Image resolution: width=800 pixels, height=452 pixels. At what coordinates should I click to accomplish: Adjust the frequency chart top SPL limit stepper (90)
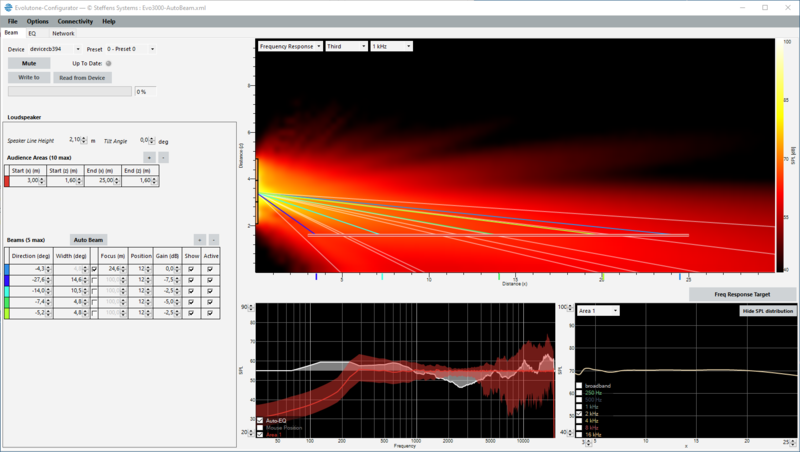tap(251, 308)
